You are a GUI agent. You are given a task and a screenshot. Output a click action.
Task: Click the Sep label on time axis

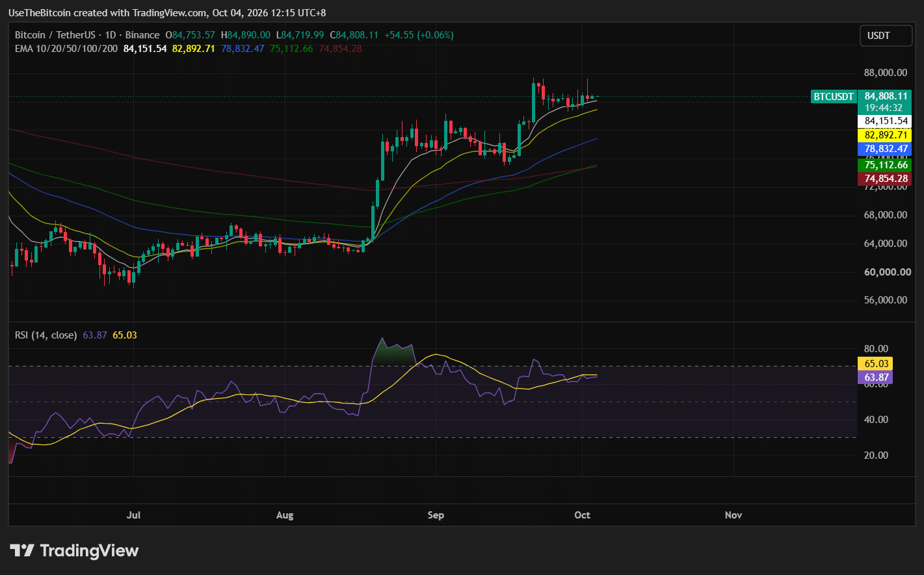tap(436, 515)
